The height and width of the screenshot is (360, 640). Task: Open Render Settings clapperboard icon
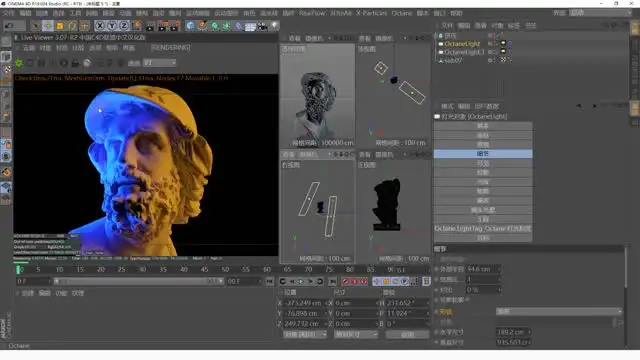[175, 27]
